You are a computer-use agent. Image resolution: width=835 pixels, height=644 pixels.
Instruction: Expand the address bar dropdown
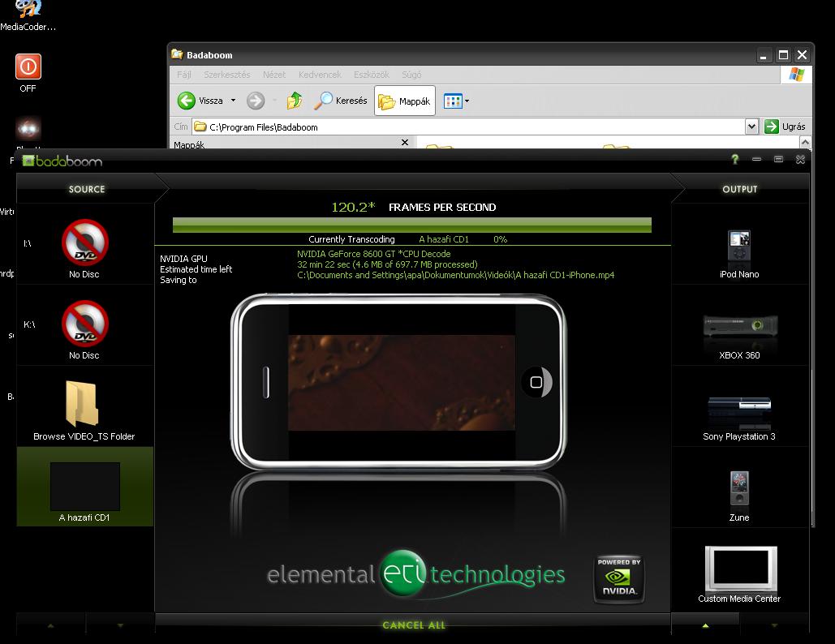pos(751,127)
